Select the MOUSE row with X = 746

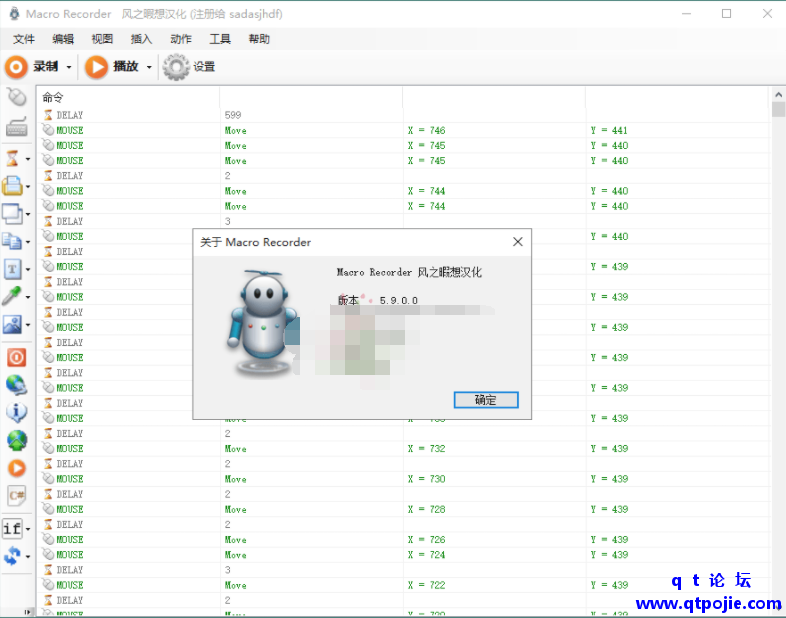tap(404, 130)
